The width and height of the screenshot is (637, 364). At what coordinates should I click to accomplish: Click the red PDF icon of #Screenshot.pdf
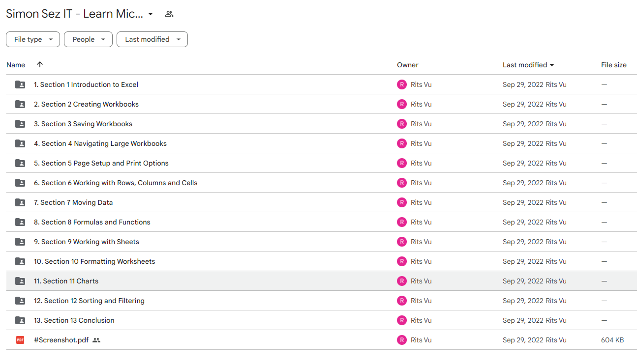20,340
